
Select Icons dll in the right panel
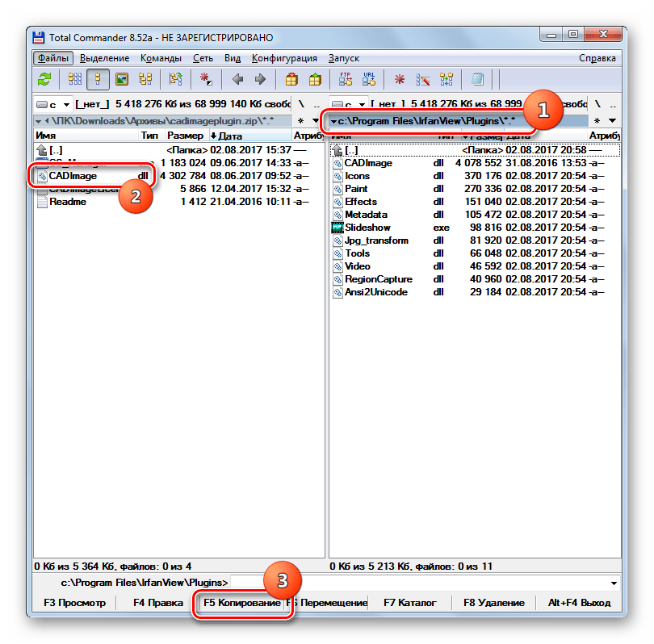(475, 176)
